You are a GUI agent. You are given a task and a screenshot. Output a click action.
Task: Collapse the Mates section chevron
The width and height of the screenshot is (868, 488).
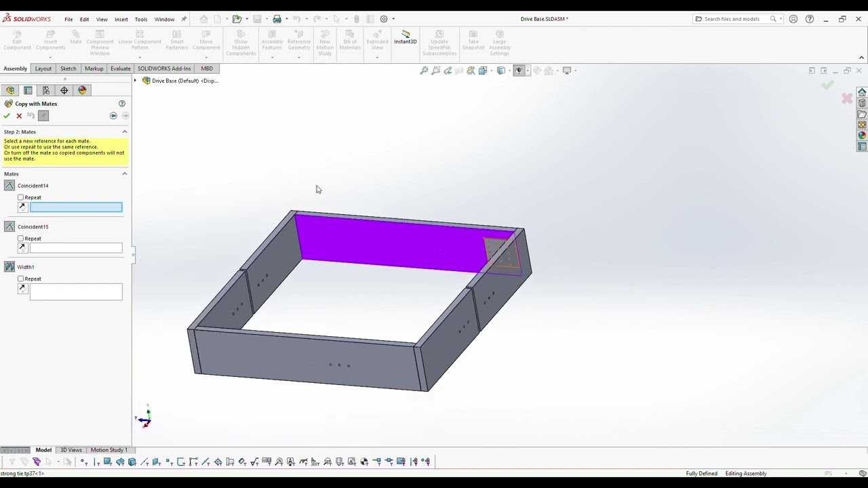(x=125, y=174)
